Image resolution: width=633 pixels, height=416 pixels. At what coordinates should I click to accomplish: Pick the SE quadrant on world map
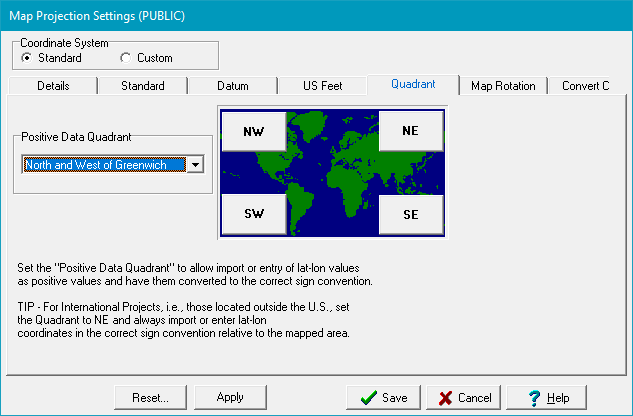[411, 213]
